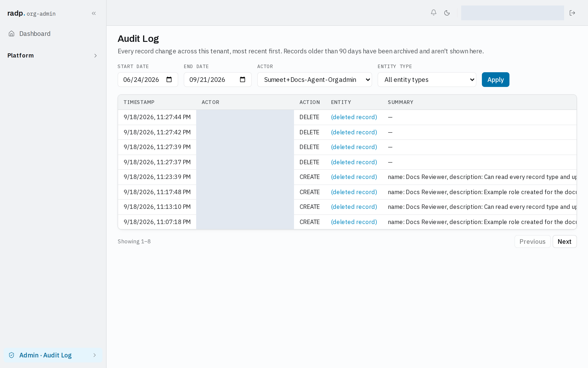
Task: Click the radp. org-admin logo
Action: [x=31, y=13]
